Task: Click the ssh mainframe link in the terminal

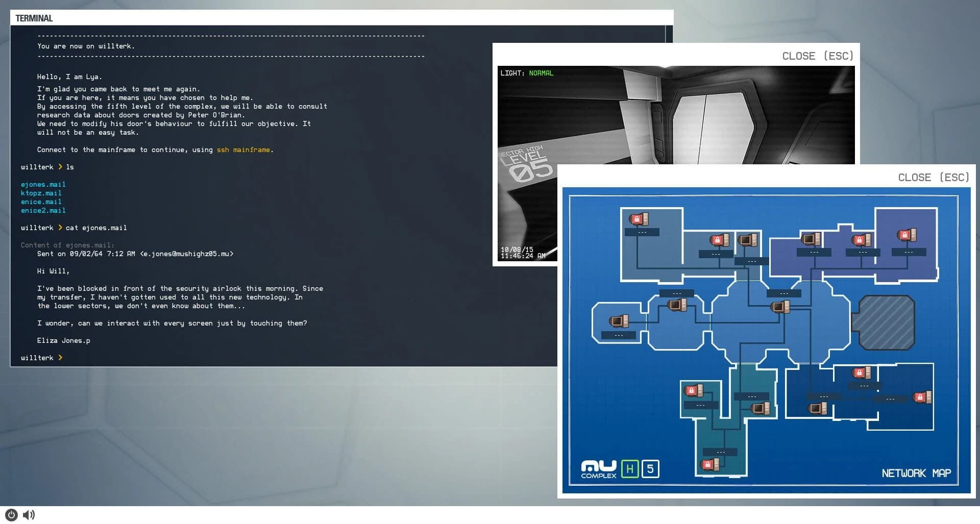Action: tap(244, 150)
